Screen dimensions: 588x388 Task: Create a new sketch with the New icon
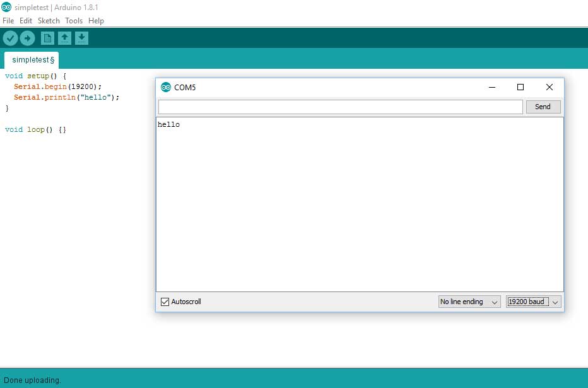point(47,38)
